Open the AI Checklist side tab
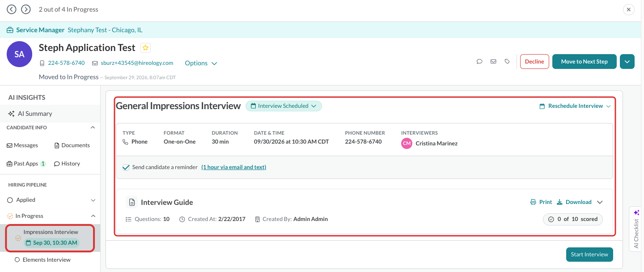Image resolution: width=644 pixels, height=272 pixels. [x=636, y=229]
